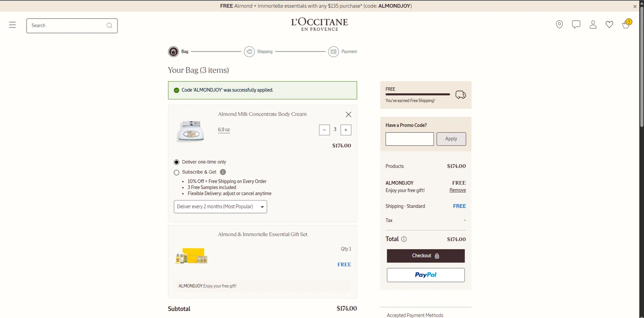Dismiss the promo banner with X
This screenshot has height=318, width=644.
coord(635,6)
